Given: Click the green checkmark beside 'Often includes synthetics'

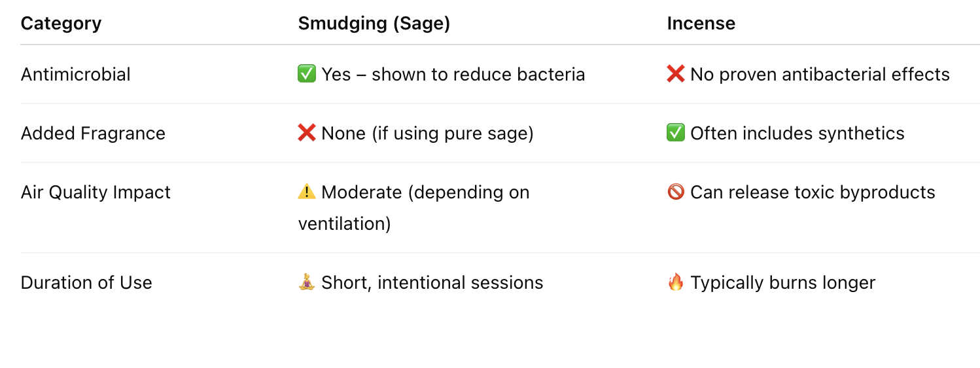Looking at the screenshot, I should point(676,133).
